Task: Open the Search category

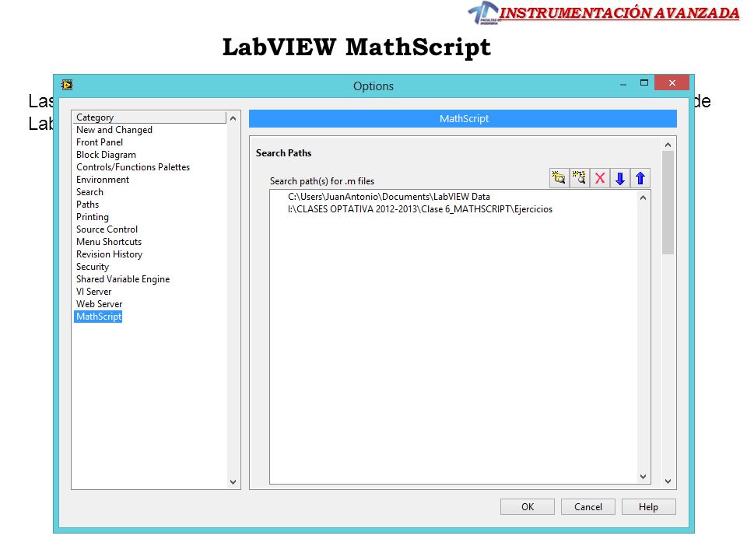Action: (x=89, y=191)
